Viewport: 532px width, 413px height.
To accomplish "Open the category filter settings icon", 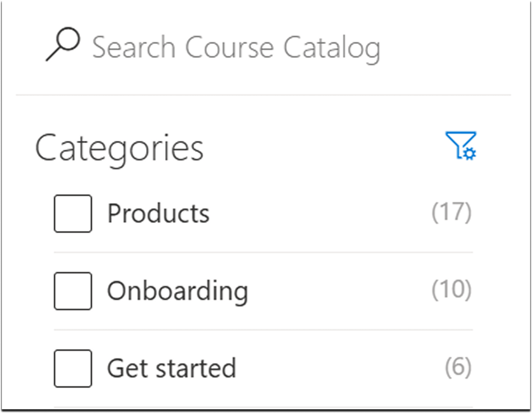I will tap(461, 146).
